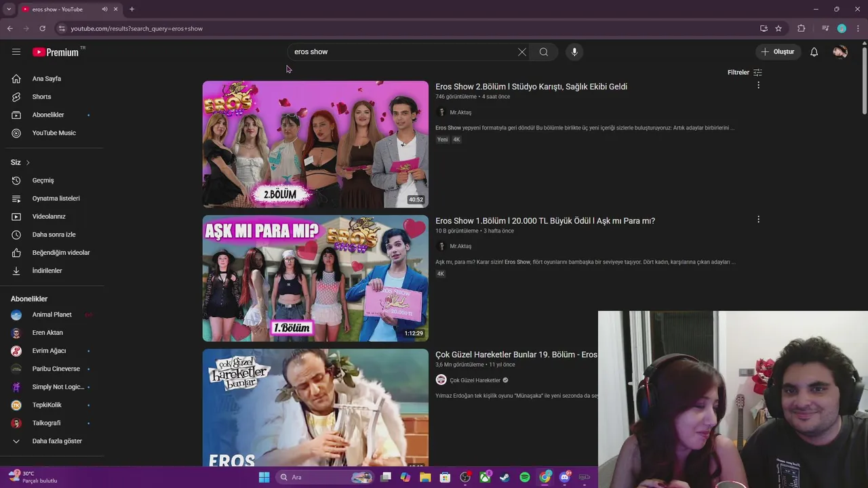Play the Aşk mı Para mı thumbnail
The image size is (868, 488).
315,278
